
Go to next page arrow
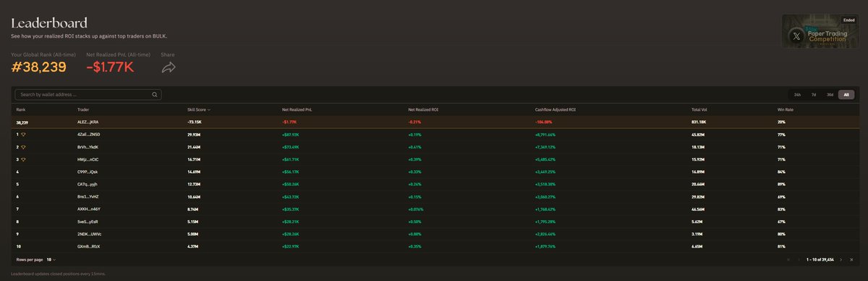841,259
